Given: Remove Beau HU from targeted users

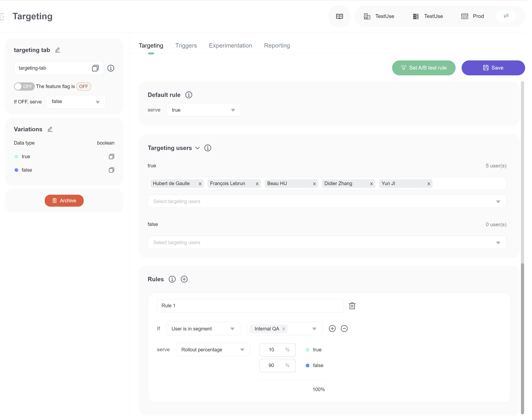Looking at the screenshot, I should (314, 184).
